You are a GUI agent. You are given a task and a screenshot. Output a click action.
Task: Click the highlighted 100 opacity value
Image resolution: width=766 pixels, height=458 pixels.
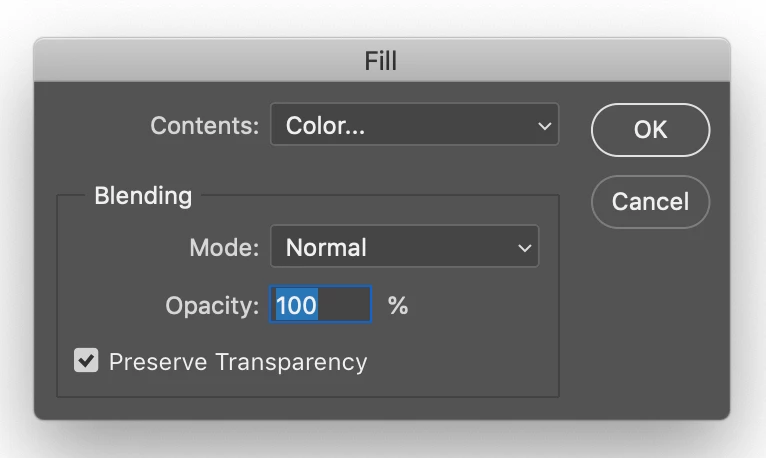pos(296,305)
